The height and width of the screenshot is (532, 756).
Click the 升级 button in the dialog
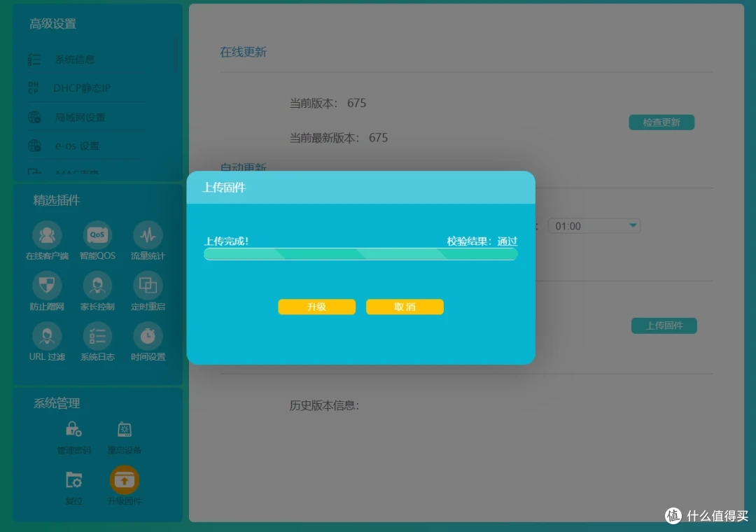317,307
